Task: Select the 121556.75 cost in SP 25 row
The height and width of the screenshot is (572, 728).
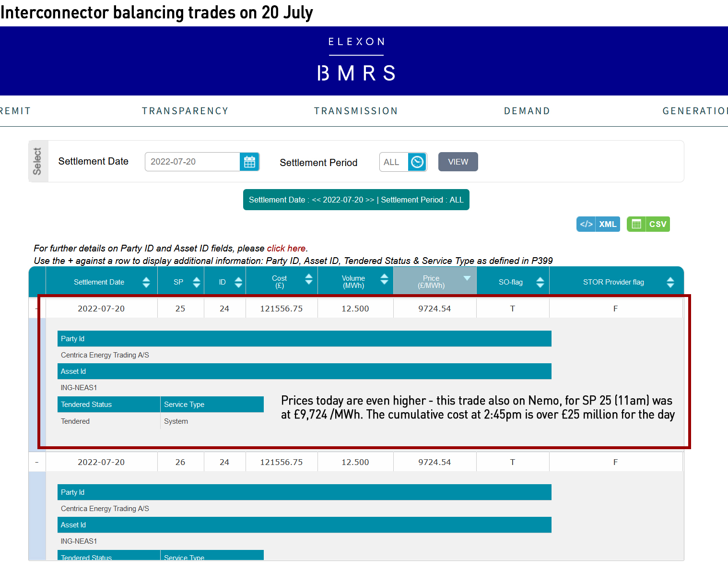Action: click(x=282, y=309)
